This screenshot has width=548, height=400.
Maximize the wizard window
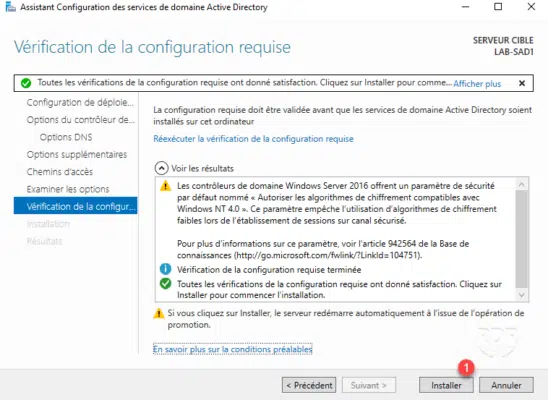point(498,7)
